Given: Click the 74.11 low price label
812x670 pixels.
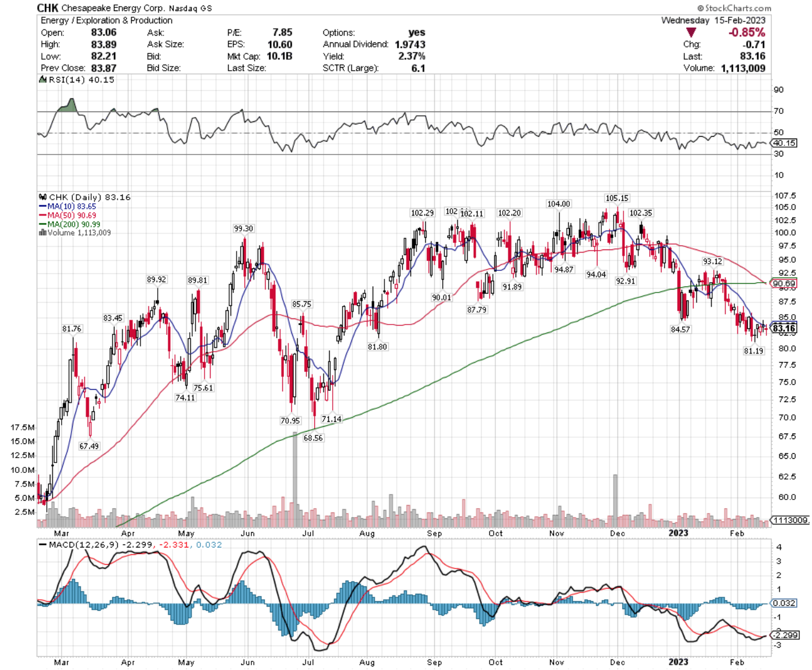Looking at the screenshot, I should point(185,398).
